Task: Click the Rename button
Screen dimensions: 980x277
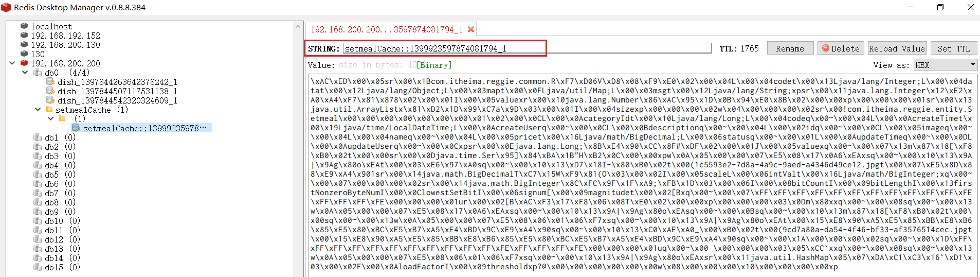Action: click(790, 48)
